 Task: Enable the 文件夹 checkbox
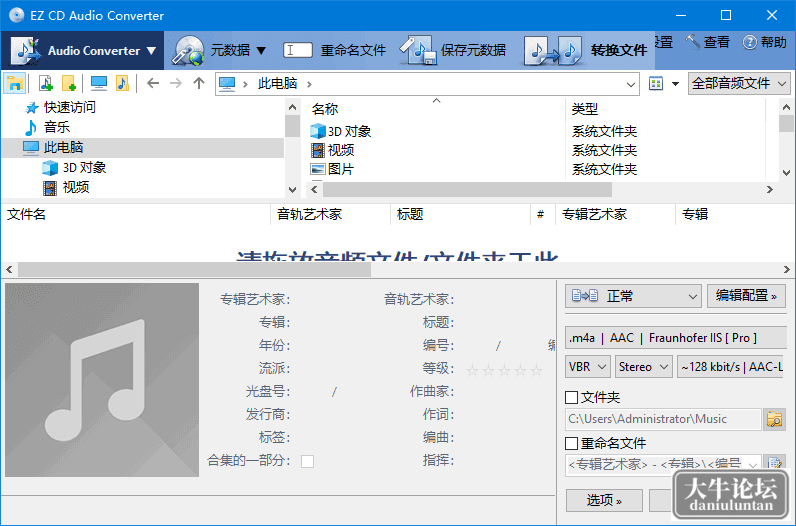(572, 397)
